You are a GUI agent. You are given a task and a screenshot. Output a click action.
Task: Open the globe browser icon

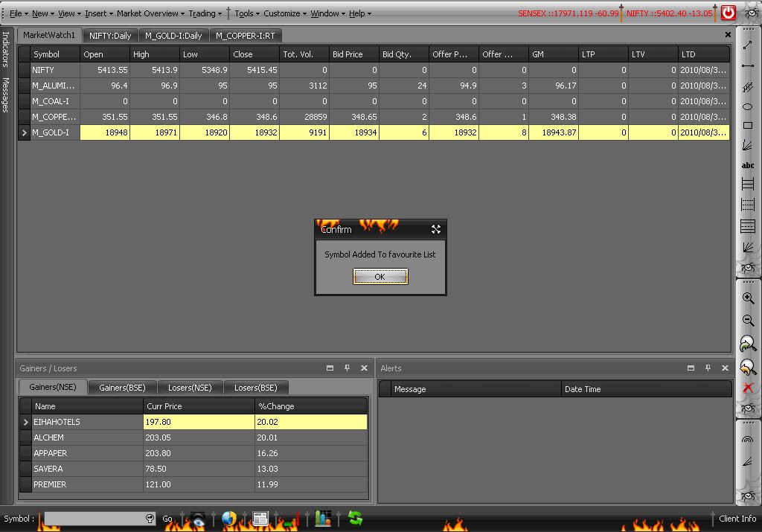(x=228, y=519)
